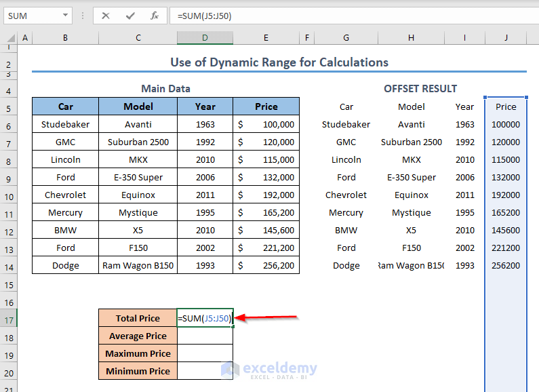The image size is (539, 392).
Task: Select column A header
Action: tap(25, 38)
